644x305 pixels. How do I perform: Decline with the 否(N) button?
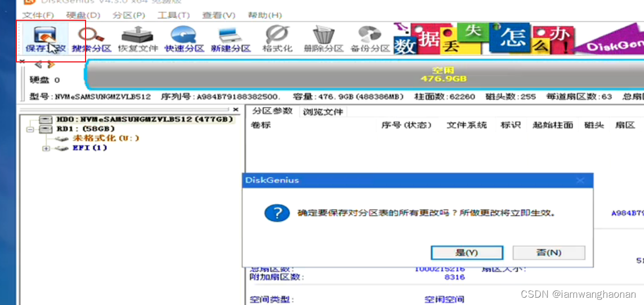click(x=549, y=253)
